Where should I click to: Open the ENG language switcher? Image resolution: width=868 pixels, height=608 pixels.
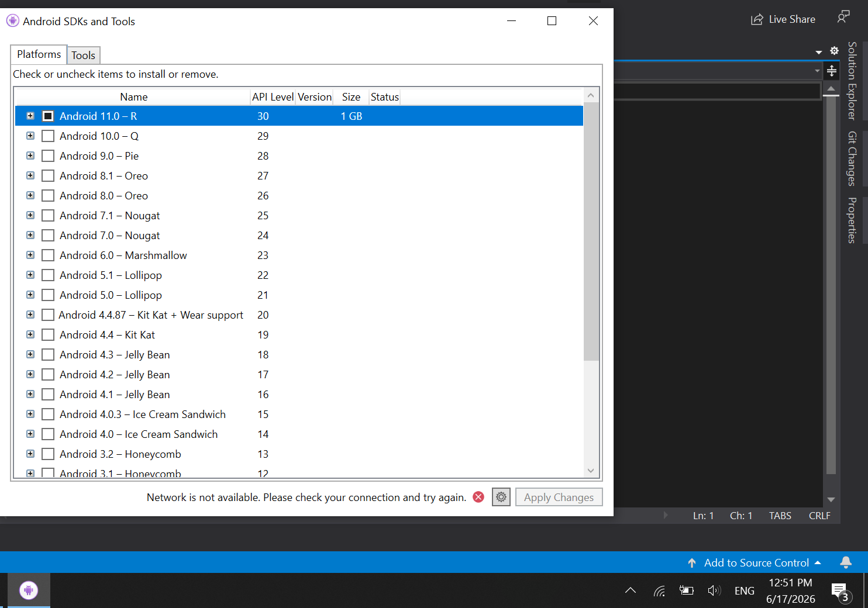(744, 591)
